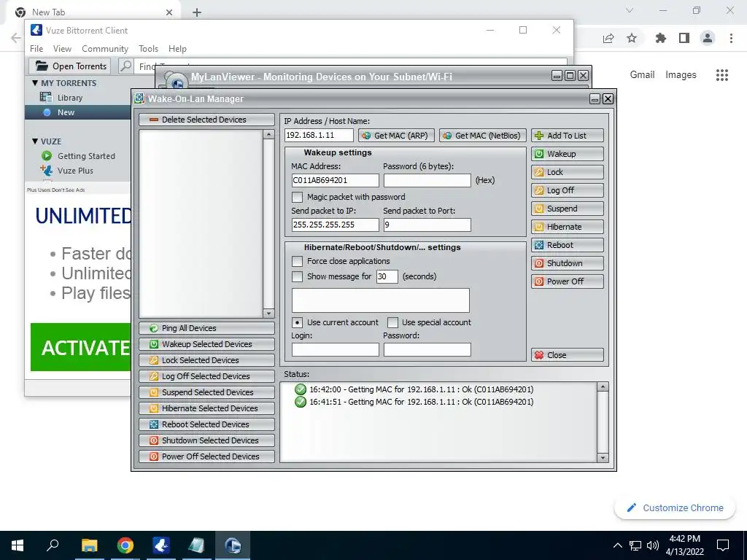Bookmark this tab with star icon
The width and height of the screenshot is (747, 560).
(x=632, y=38)
